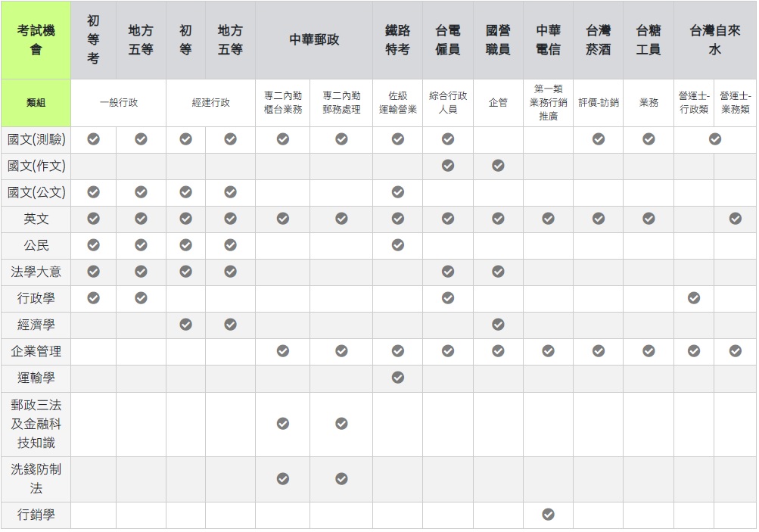
Task: Select 國文(作文) check under 國營職員
Action: point(498,166)
